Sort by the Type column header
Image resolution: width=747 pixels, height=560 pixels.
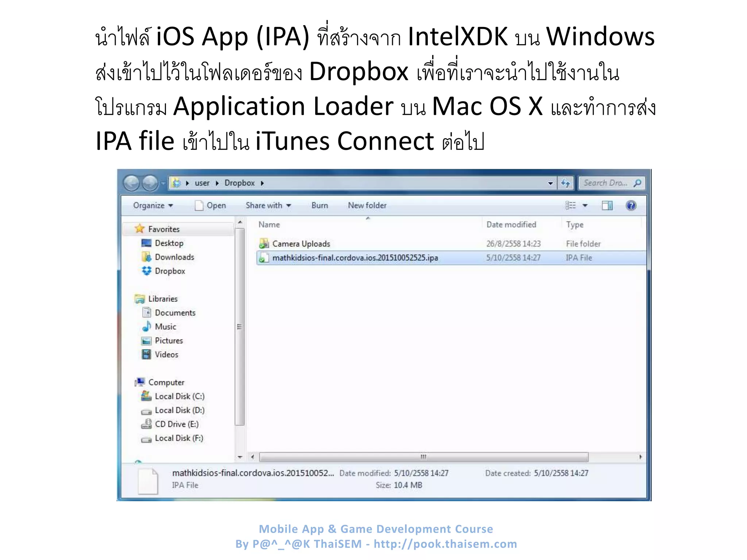pyautogui.click(x=574, y=225)
